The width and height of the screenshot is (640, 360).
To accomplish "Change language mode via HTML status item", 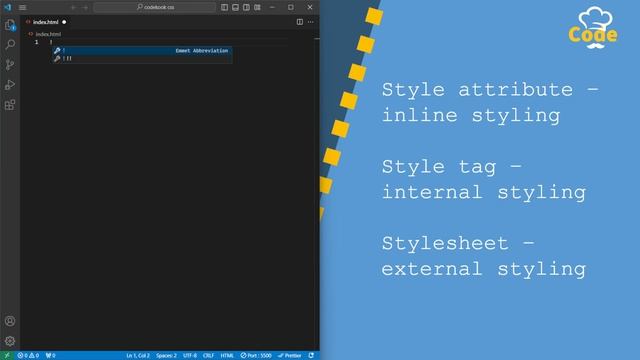I will point(227,356).
